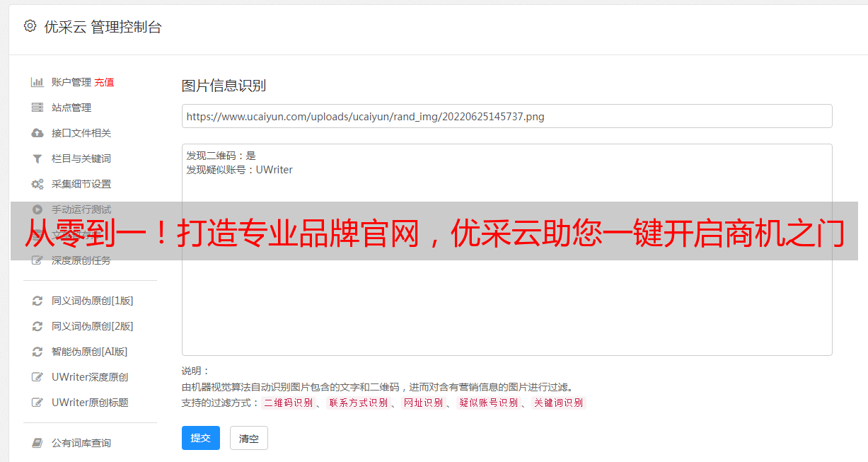Click the 图片信息识别 heading
Screen dimensions: 868x462
[x=224, y=86]
